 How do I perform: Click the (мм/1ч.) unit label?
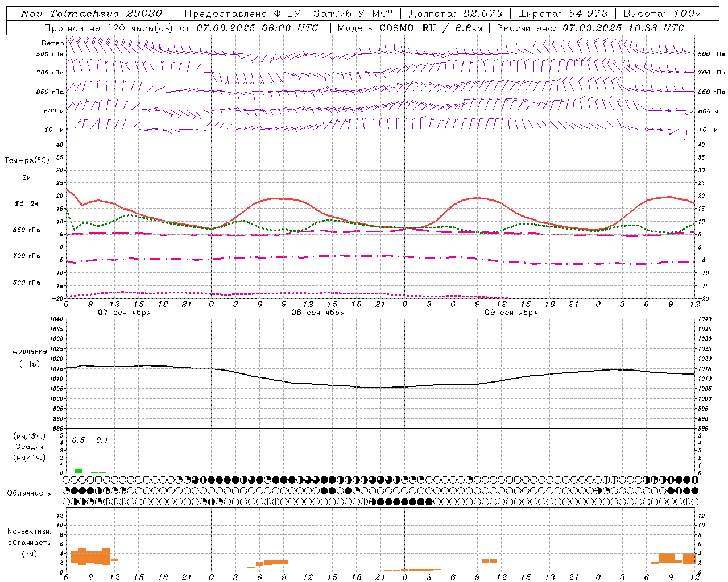click(x=30, y=458)
